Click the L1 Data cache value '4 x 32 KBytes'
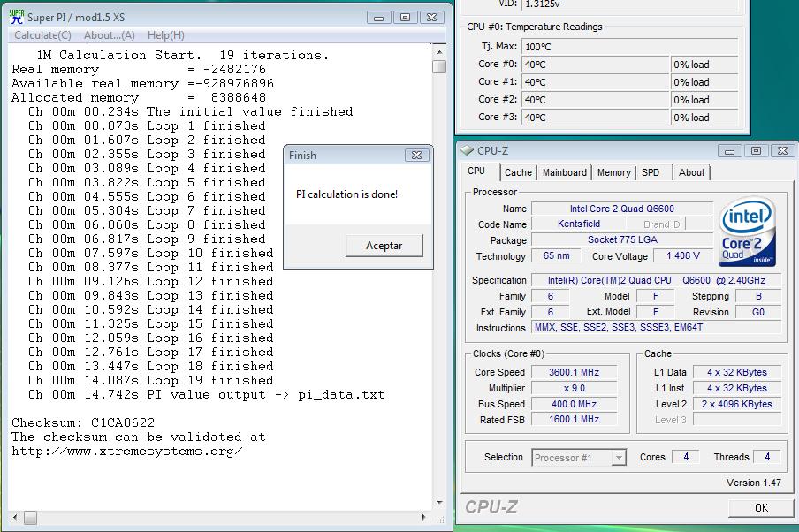The image size is (799, 532). (x=737, y=373)
